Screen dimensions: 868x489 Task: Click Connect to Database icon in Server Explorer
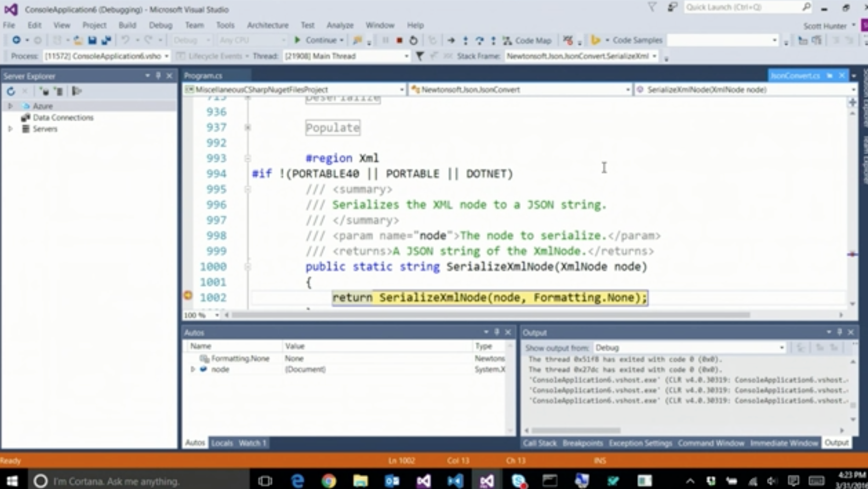(x=44, y=91)
